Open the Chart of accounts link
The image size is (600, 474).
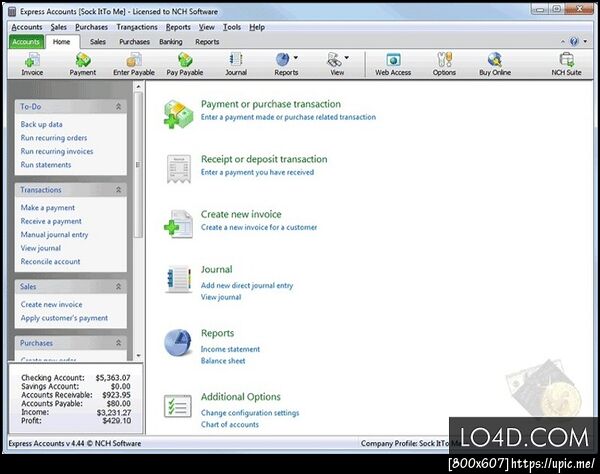pos(230,425)
